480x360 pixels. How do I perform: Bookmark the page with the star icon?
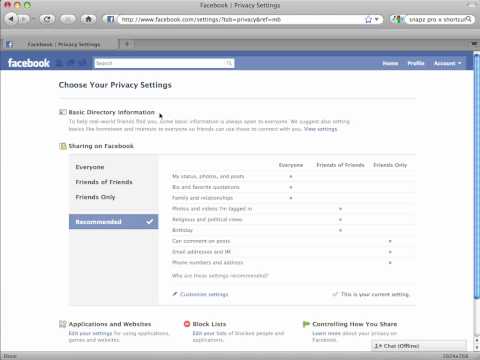[x=368, y=19]
